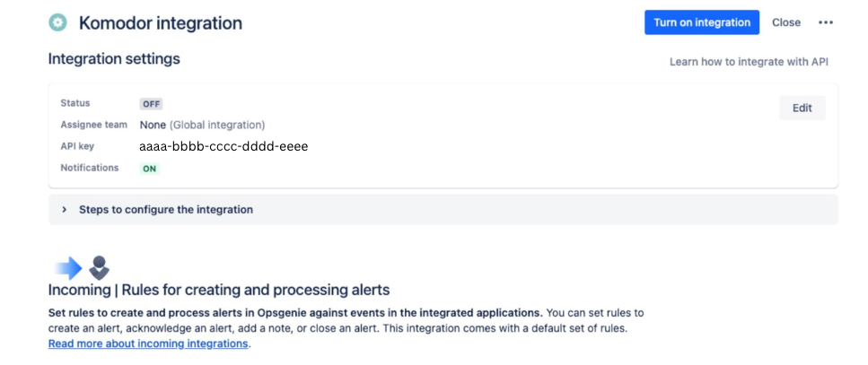Click the Komodor integration title
The width and height of the screenshot is (868, 365).
pos(161,23)
